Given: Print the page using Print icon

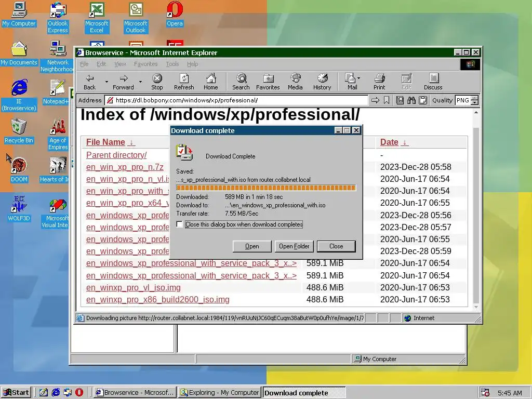Looking at the screenshot, I should [x=379, y=82].
